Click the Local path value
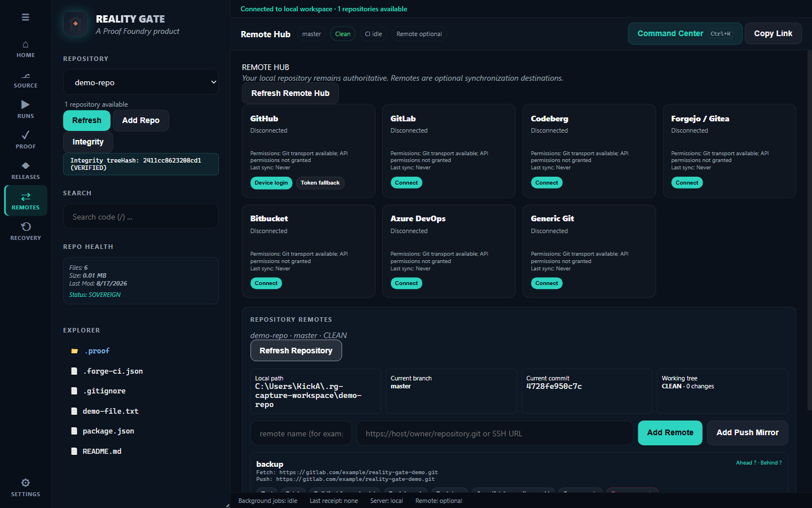The image size is (812, 508). coord(308,396)
